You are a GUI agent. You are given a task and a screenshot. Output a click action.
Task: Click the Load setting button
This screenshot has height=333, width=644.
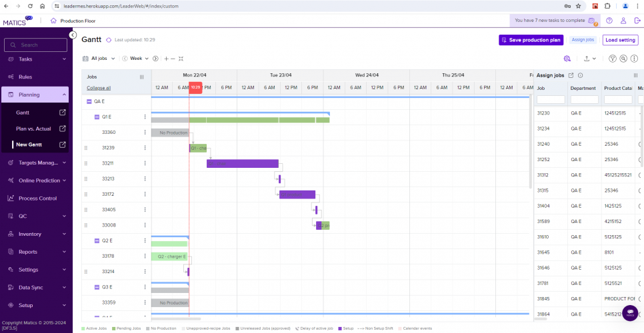[x=621, y=40]
